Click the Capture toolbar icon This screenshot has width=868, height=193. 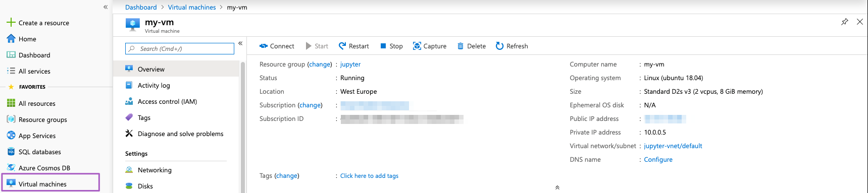tap(417, 46)
